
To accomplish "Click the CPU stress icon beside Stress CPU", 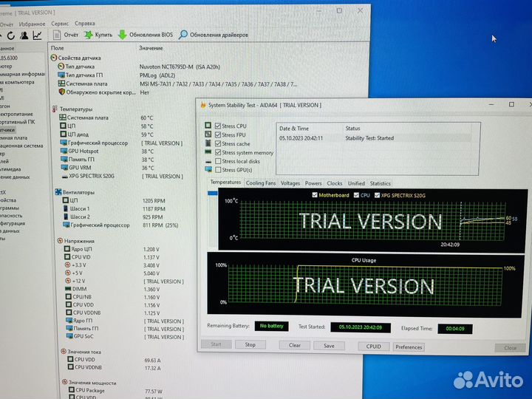I will (208, 125).
